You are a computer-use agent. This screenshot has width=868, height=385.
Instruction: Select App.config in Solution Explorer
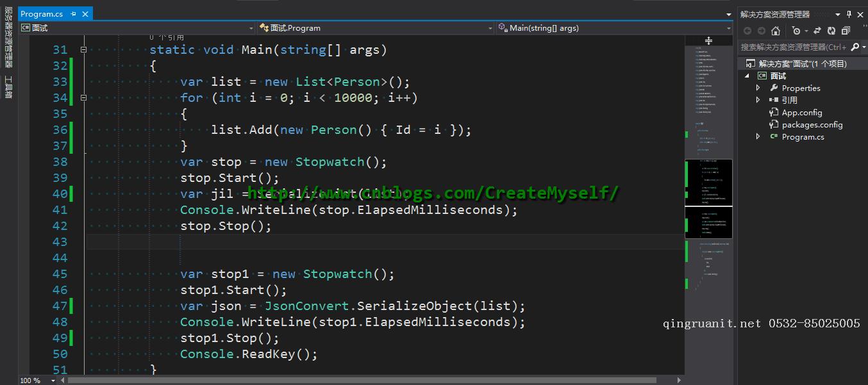(x=801, y=112)
